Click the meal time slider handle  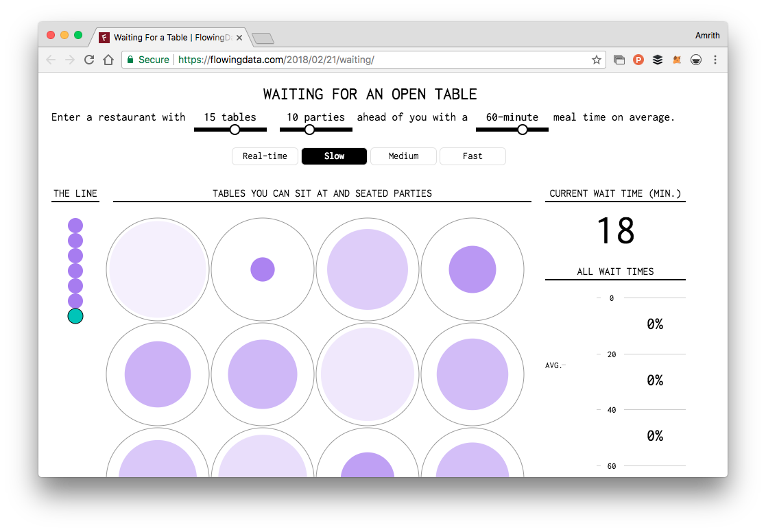tap(523, 130)
